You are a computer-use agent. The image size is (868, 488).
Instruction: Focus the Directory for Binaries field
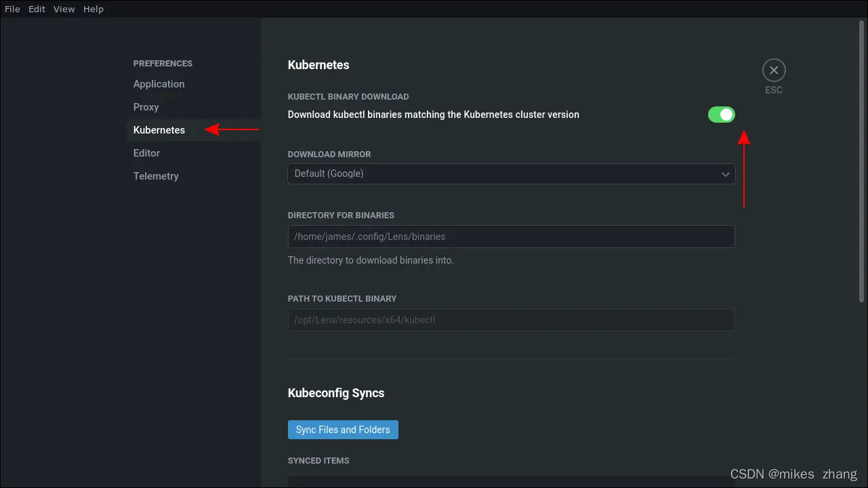[512, 237]
